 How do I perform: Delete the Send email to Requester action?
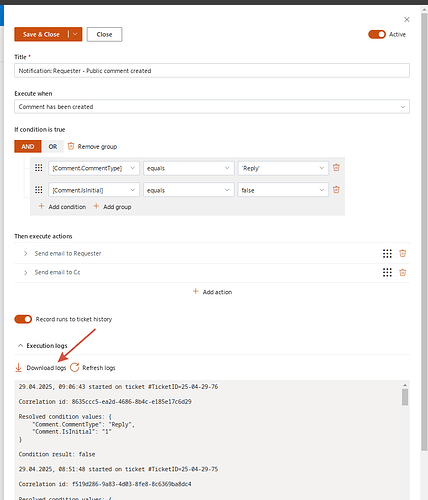(402, 254)
